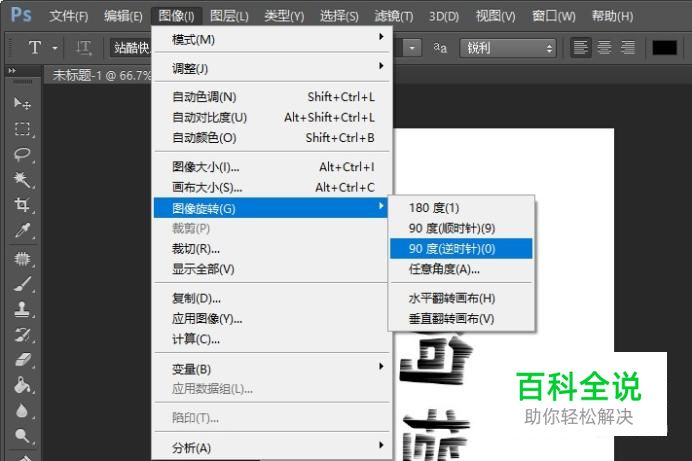The width and height of the screenshot is (692, 461).
Task: Choose 画布大小(S)... menu item
Action: (x=272, y=187)
